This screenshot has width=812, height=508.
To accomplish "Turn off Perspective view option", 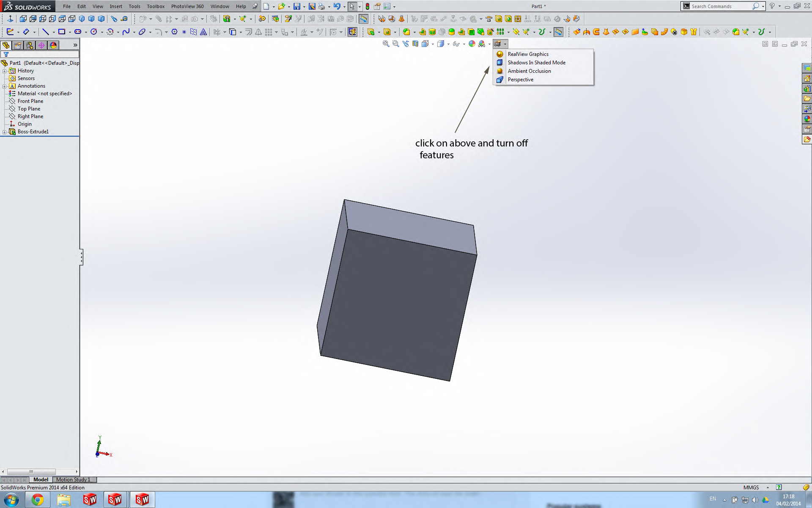I will 520,80.
